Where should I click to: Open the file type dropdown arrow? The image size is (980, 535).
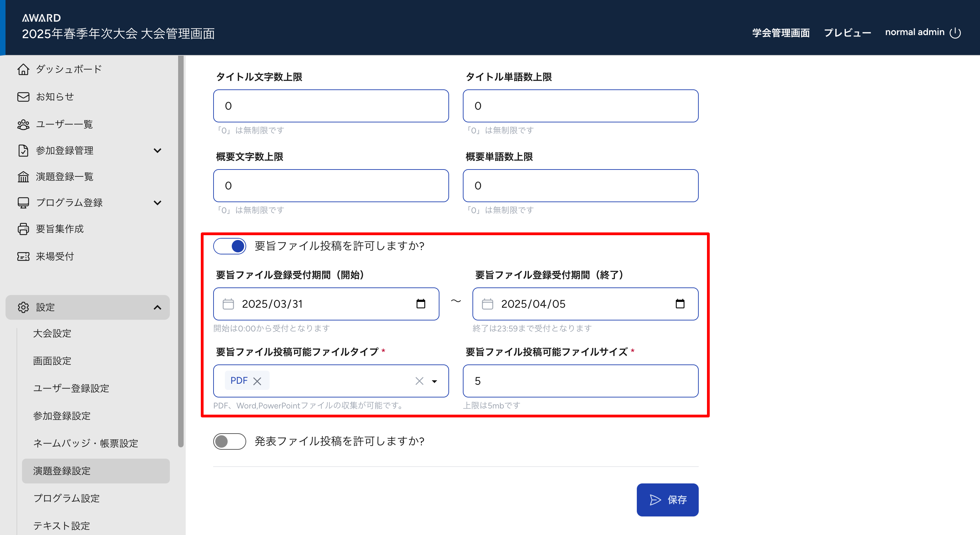pyautogui.click(x=434, y=381)
